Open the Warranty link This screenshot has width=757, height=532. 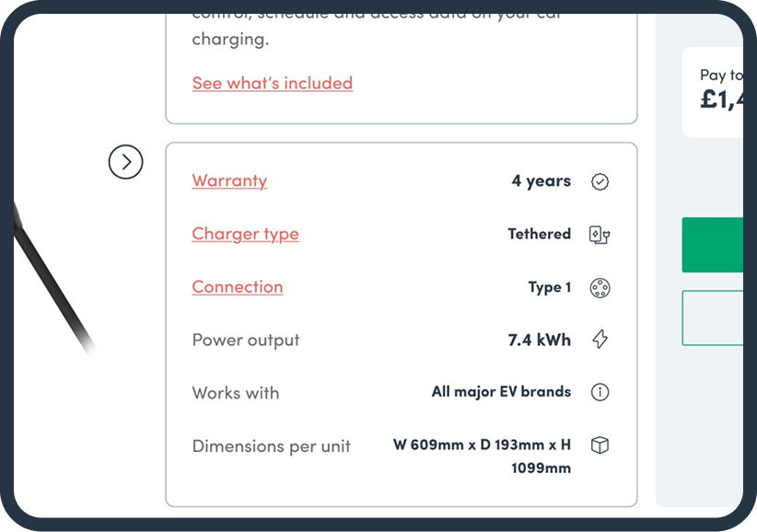pos(229,180)
